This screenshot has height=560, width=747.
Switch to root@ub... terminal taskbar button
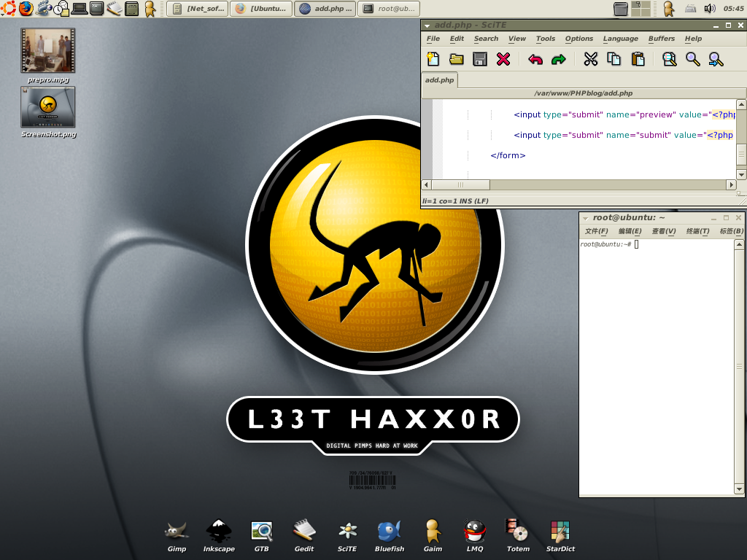pyautogui.click(x=389, y=9)
